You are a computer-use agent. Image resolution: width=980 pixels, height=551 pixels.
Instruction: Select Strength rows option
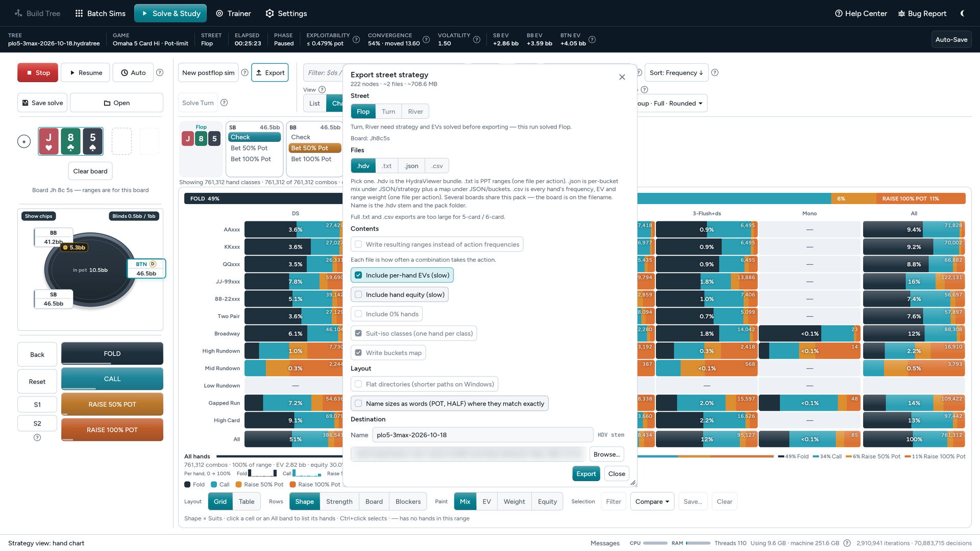339,502
